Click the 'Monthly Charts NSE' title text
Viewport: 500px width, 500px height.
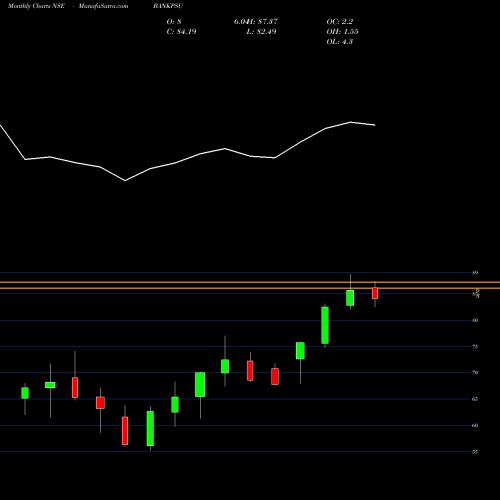tap(36, 6)
